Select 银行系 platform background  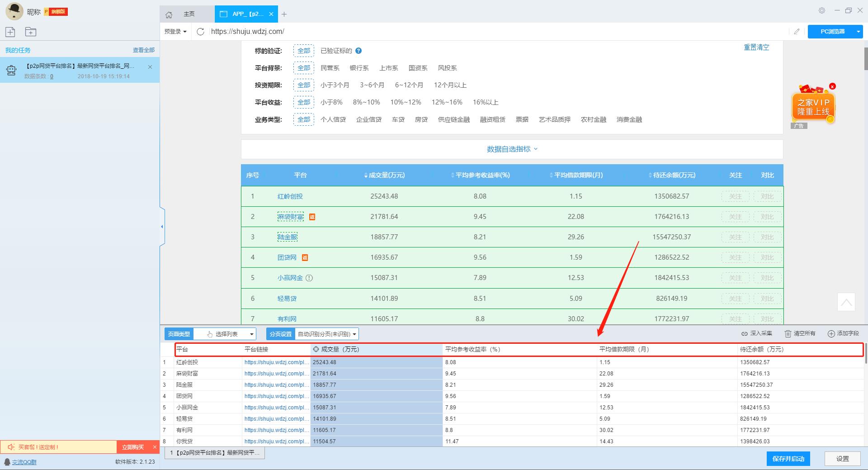point(359,68)
